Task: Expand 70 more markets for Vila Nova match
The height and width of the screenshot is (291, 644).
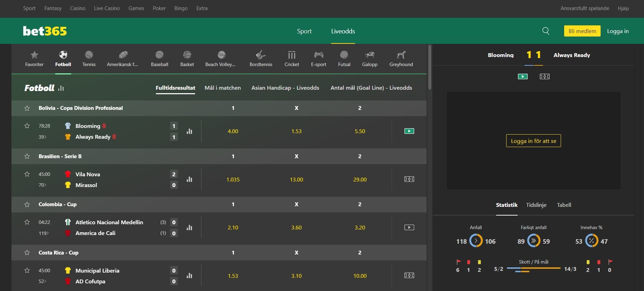Action: click(x=42, y=185)
